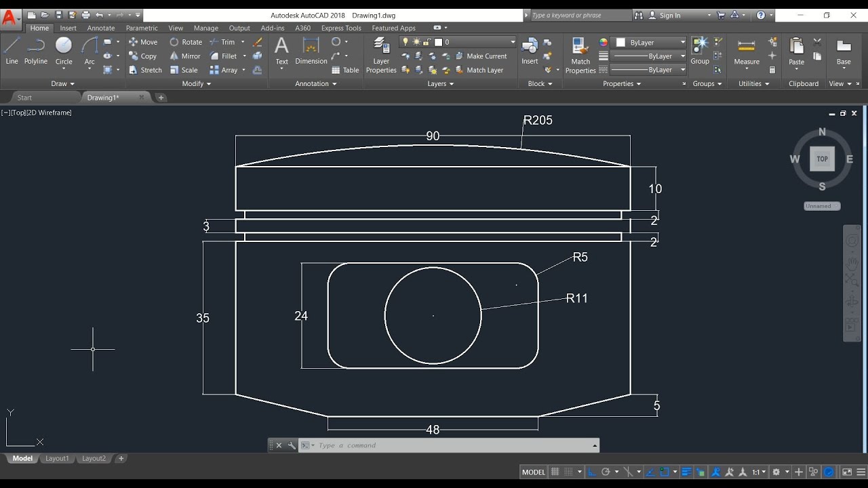This screenshot has height=488, width=868.
Task: Pick the Arc tool
Action: tap(90, 51)
